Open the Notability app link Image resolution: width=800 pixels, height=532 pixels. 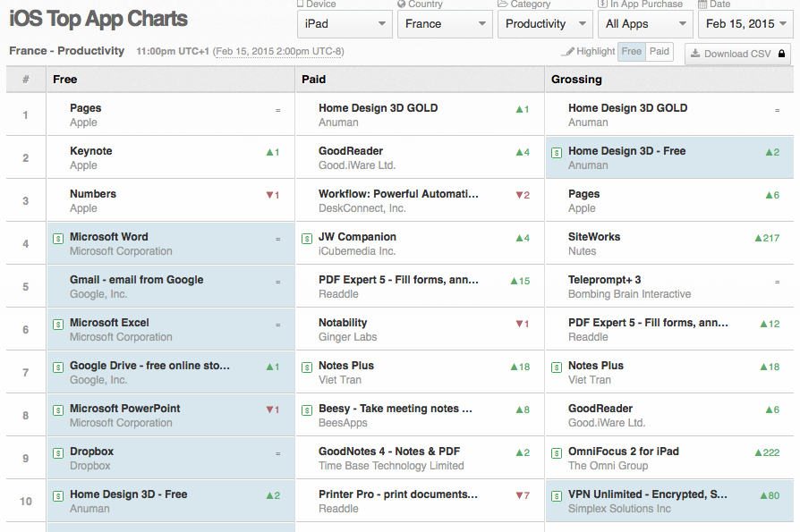pyautogui.click(x=343, y=323)
